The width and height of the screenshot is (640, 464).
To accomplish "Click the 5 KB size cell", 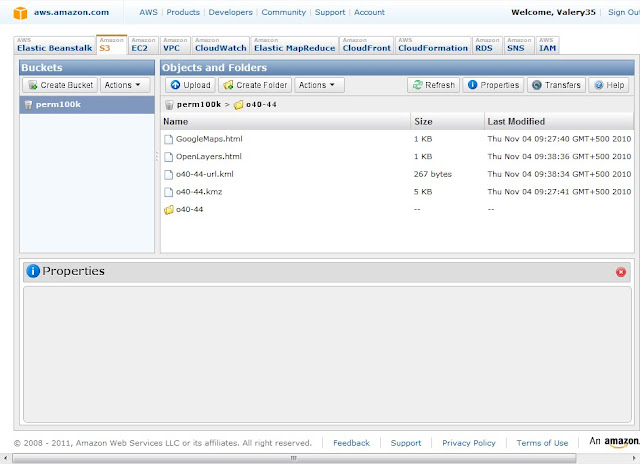I will click(x=423, y=192).
